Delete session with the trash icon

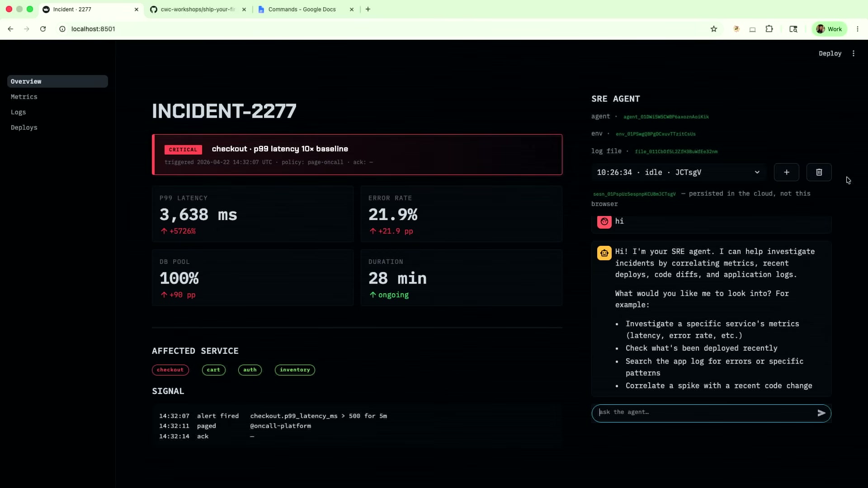pyautogui.click(x=819, y=172)
